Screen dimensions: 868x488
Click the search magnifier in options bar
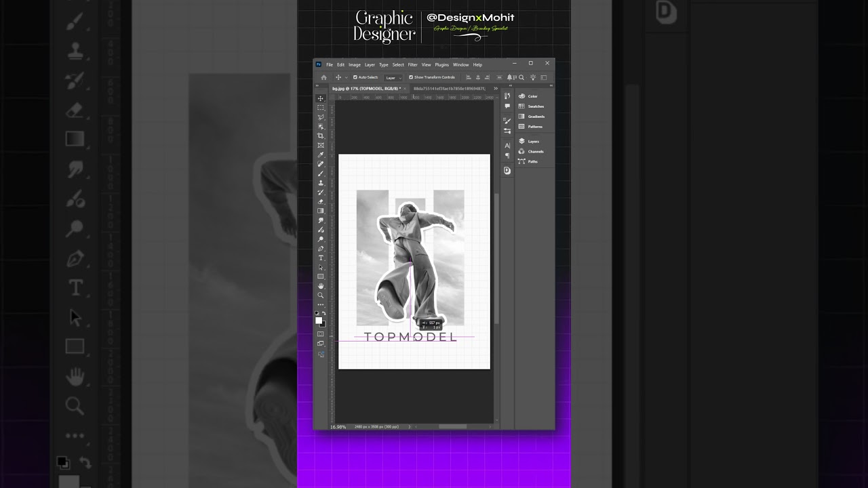coord(521,77)
